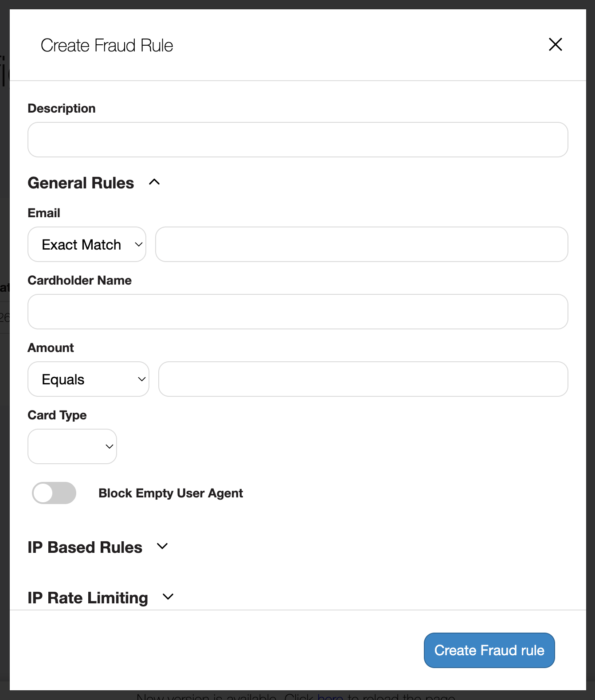The width and height of the screenshot is (595, 700).
Task: Enable Block Empty User Agent
Action: tap(54, 493)
